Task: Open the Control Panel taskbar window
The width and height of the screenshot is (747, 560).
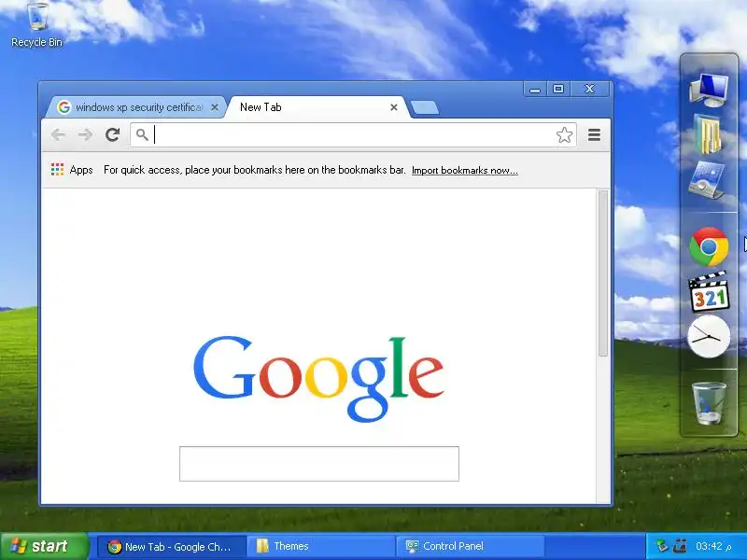Action: 470,547
